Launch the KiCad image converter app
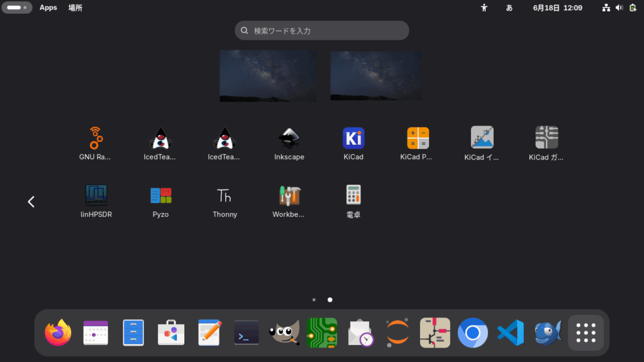 tap(482, 143)
